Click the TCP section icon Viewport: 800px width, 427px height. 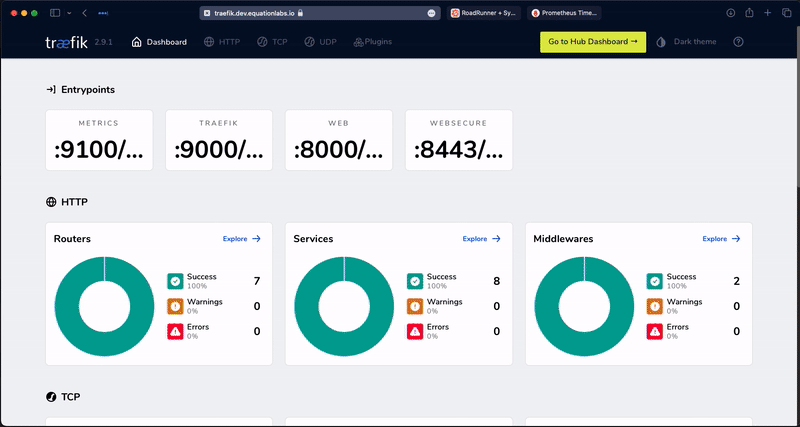click(x=51, y=396)
